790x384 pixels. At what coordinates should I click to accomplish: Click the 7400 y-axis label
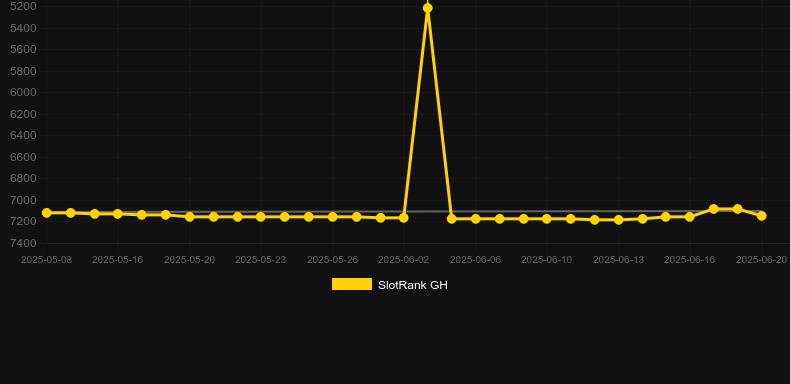click(x=23, y=243)
